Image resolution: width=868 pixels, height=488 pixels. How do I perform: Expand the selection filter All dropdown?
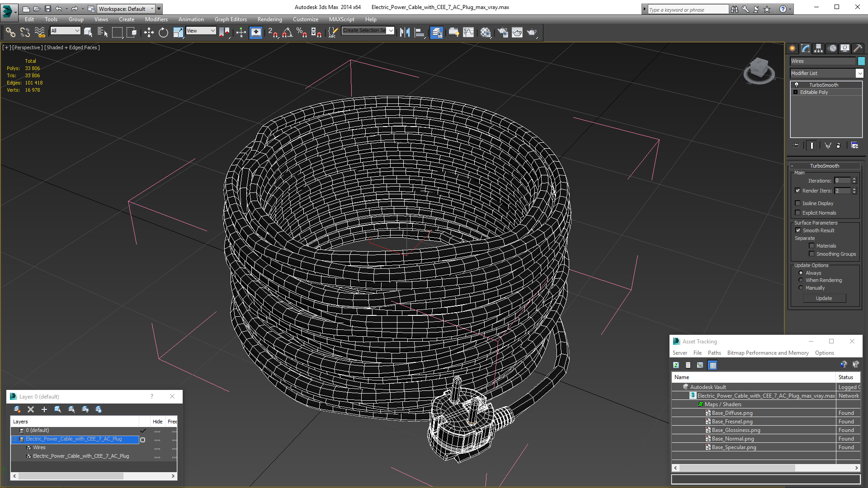tap(77, 31)
